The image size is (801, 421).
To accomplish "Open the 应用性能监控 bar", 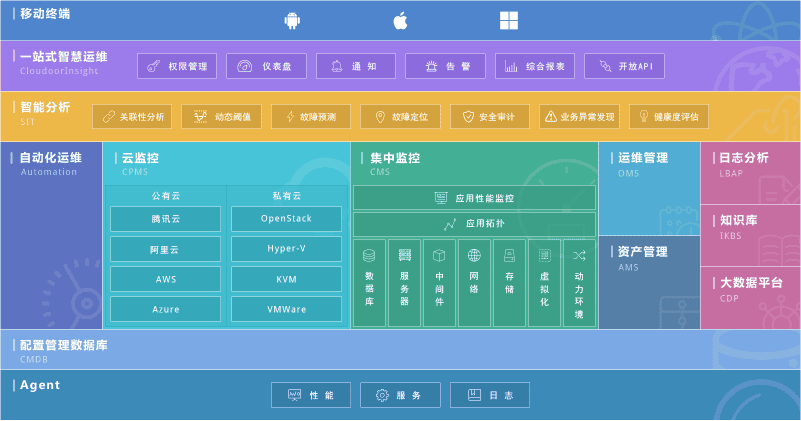I will point(474,198).
